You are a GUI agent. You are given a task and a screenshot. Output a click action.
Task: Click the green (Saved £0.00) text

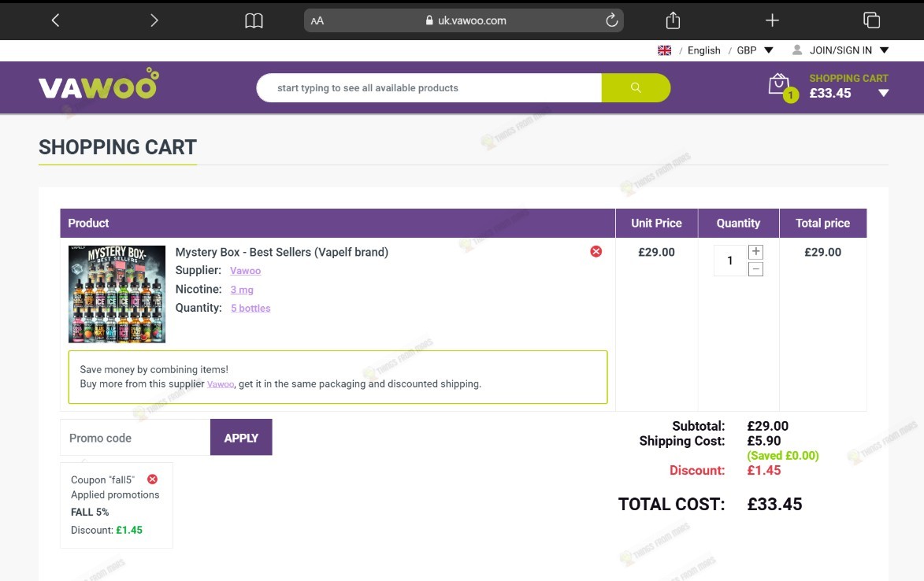click(782, 456)
